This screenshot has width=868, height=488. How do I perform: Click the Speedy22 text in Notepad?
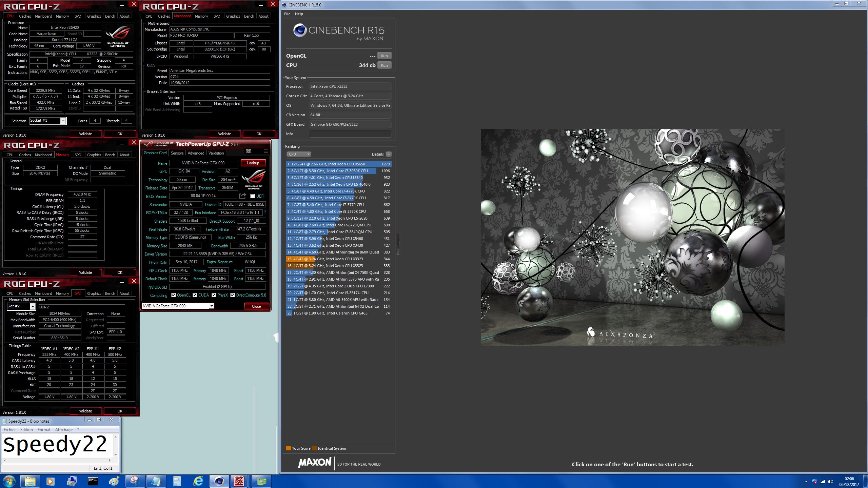click(55, 444)
